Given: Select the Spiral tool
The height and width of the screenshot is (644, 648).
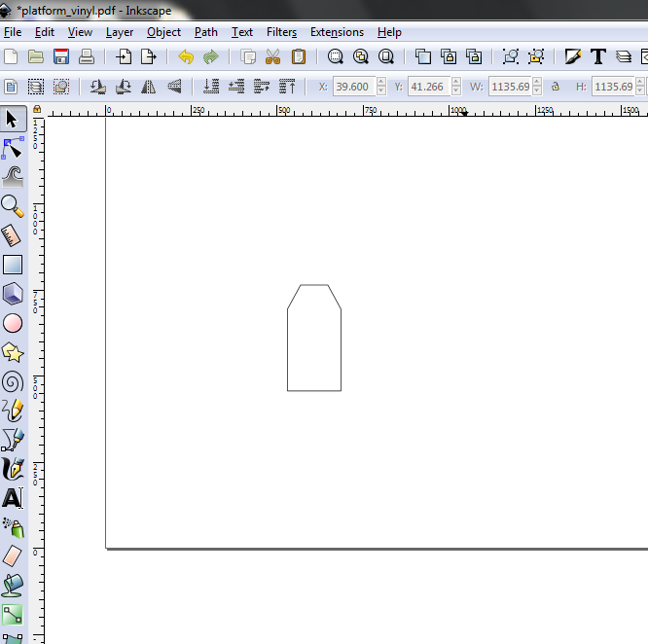Looking at the screenshot, I should coord(13,381).
